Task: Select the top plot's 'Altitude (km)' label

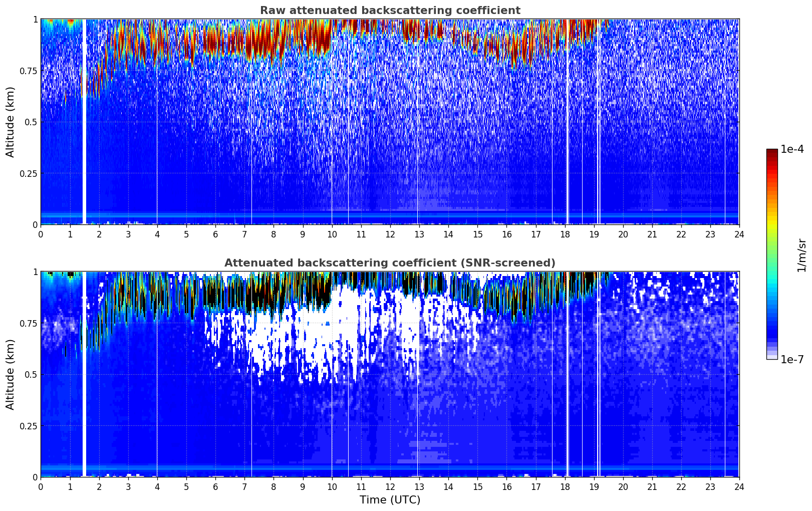Action: pos(11,122)
